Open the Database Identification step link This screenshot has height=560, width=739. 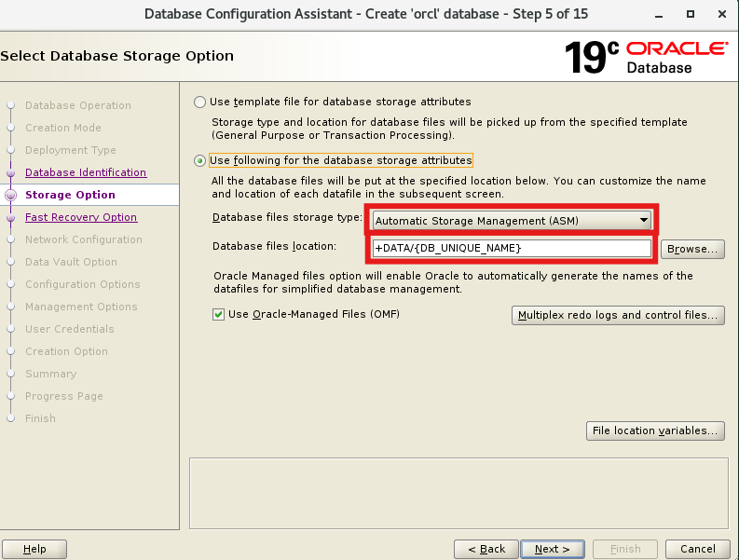[x=86, y=172]
